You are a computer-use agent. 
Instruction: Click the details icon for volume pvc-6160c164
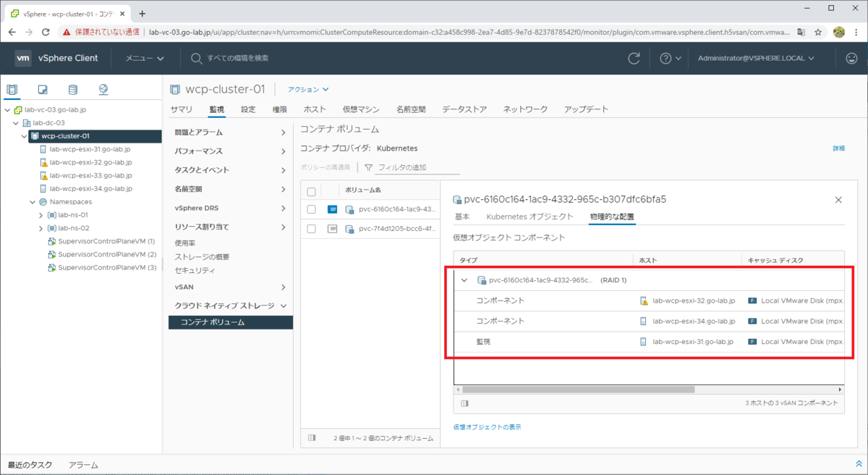click(332, 209)
